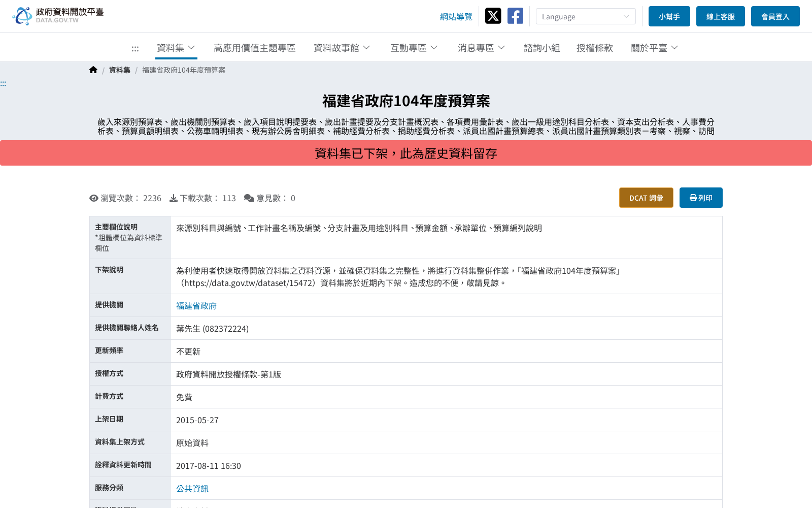Click the DATA.GOV.TW site logo
Viewport: 812px width, 508px height.
(x=58, y=16)
